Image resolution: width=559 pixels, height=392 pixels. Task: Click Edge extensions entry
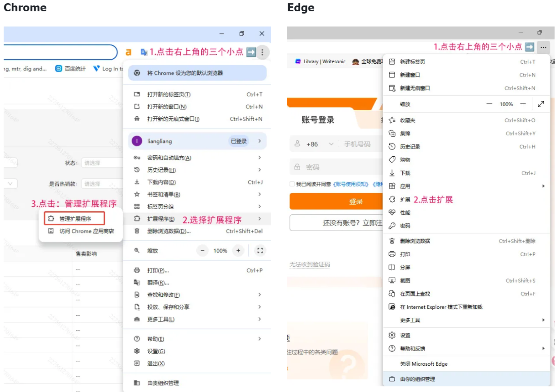pos(466,199)
